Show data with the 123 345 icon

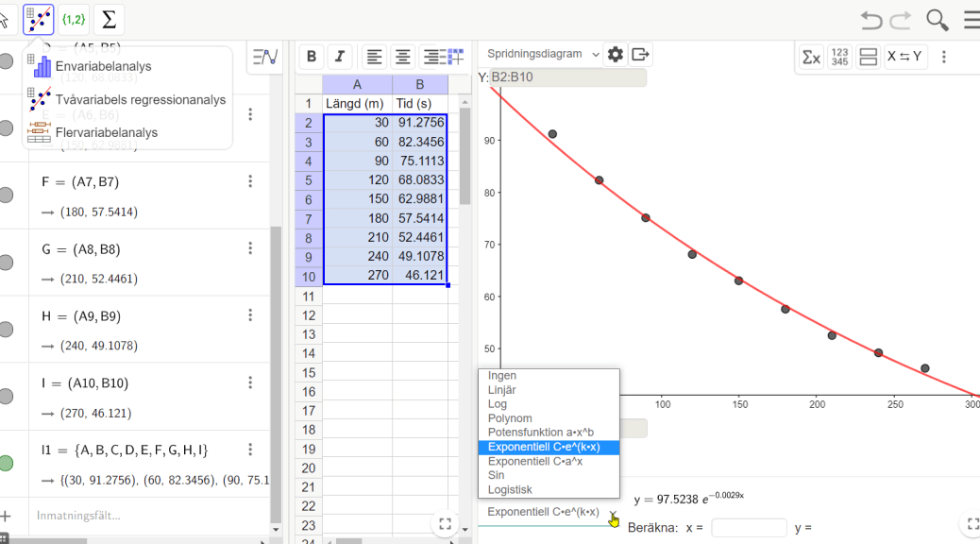pos(839,57)
